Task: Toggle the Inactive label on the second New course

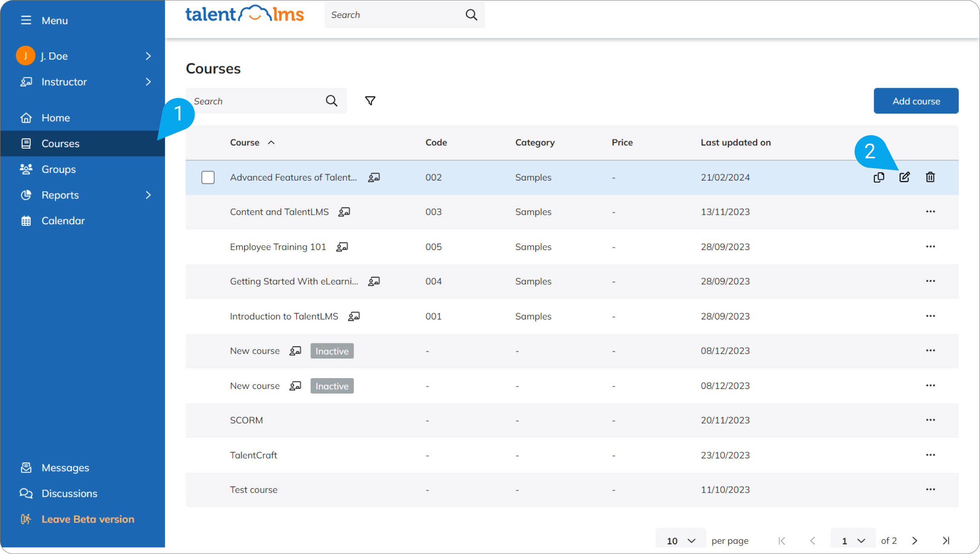Action: click(x=332, y=385)
